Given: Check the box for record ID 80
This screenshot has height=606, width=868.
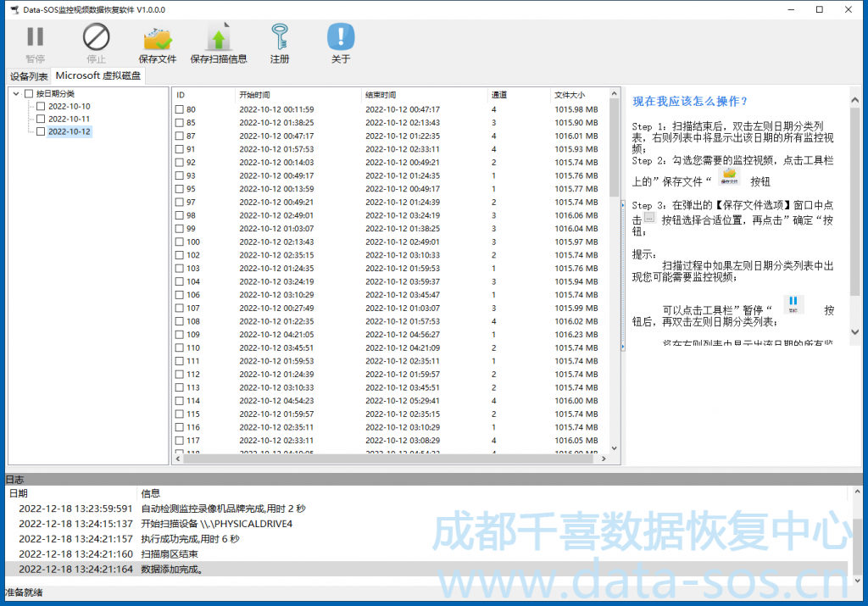Looking at the screenshot, I should point(179,109).
